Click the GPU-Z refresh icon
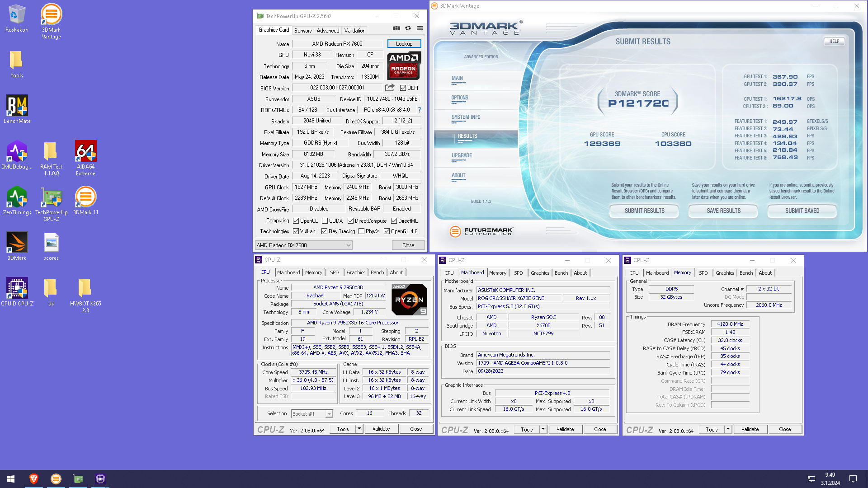 tap(408, 28)
